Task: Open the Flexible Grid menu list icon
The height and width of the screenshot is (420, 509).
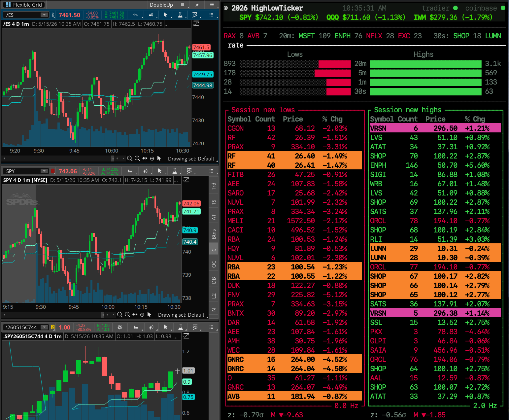Action: 212,5
